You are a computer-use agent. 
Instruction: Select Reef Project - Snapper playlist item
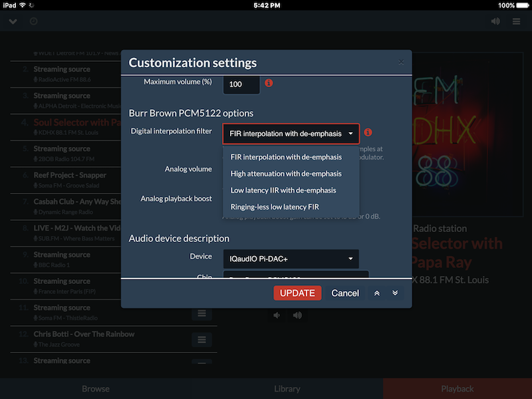tap(66, 180)
